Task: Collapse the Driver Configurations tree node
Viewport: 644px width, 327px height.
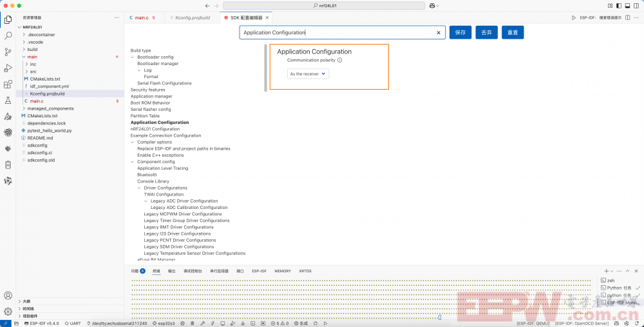Action: point(139,188)
